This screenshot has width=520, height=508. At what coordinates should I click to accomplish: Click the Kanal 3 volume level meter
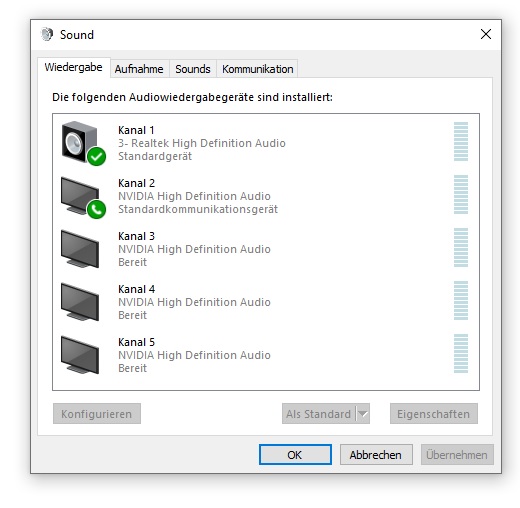(461, 247)
